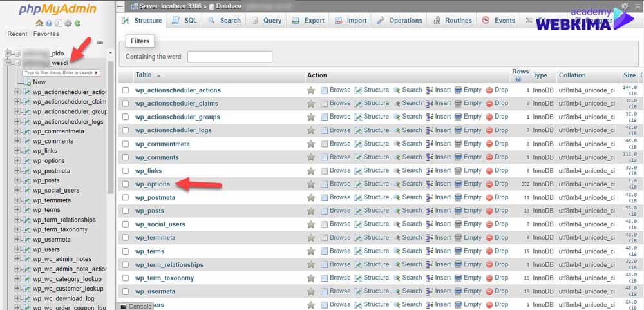Click Browse icon for wp_actionscheduler_actions
Image resolution: width=644 pixels, height=310 pixels.
click(x=325, y=90)
